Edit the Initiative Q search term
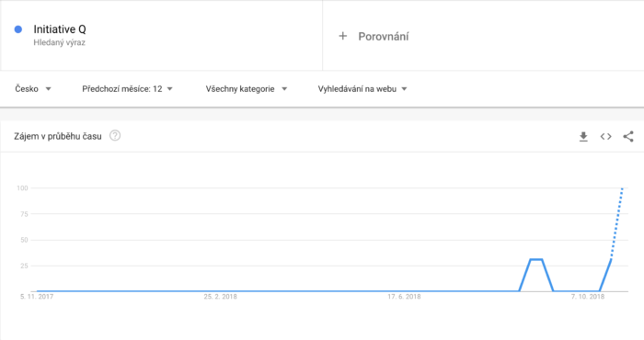 [x=60, y=29]
